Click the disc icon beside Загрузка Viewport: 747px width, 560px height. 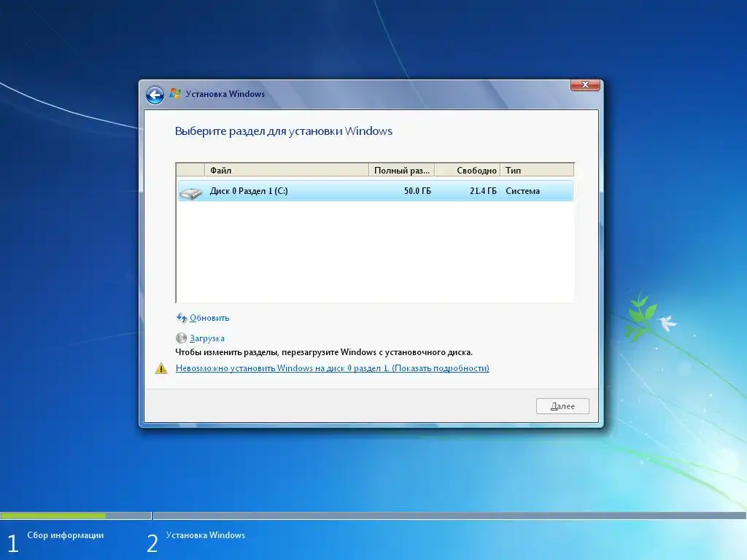coord(181,338)
